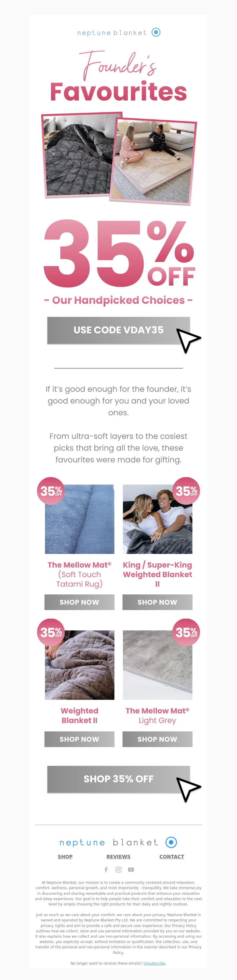Click the USE CODE VDAY35 button
This screenshot has width=237, height=980.
pyautogui.click(x=118, y=330)
